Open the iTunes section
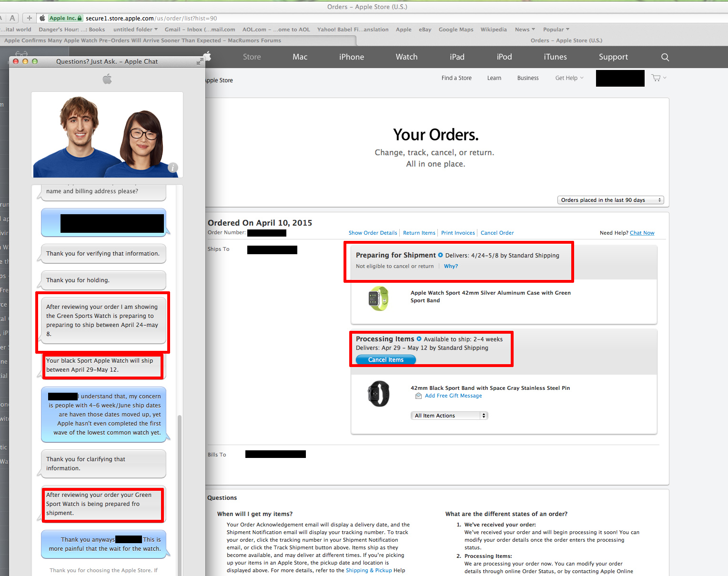 [x=555, y=57]
